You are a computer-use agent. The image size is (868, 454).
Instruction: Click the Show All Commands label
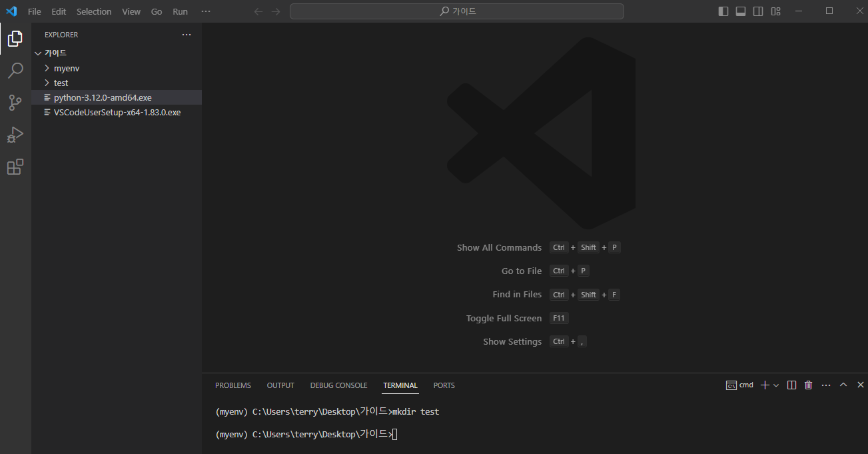[x=500, y=247]
